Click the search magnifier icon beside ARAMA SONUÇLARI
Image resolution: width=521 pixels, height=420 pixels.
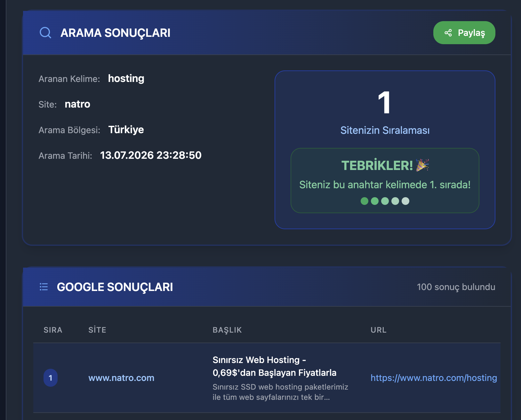click(45, 33)
